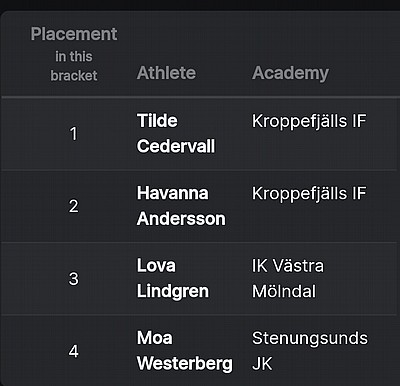400x386 pixels.
Task: Click the word Mölndal in academy column
Action: tap(284, 291)
